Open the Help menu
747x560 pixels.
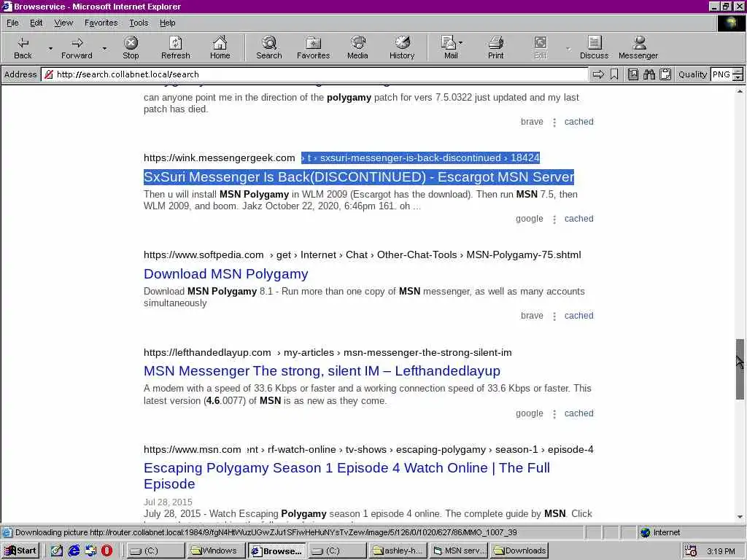[167, 23]
